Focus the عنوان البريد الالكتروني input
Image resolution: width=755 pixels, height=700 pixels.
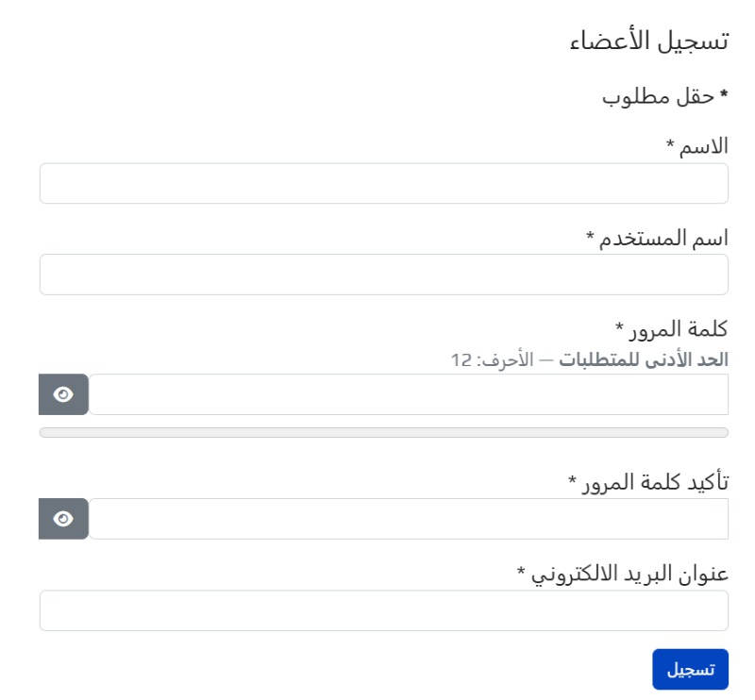click(383, 610)
